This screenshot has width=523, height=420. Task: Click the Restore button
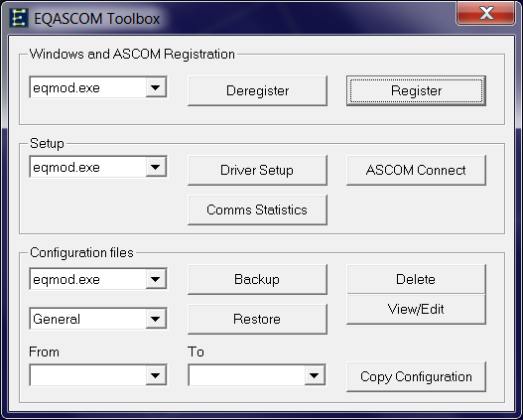[257, 319]
